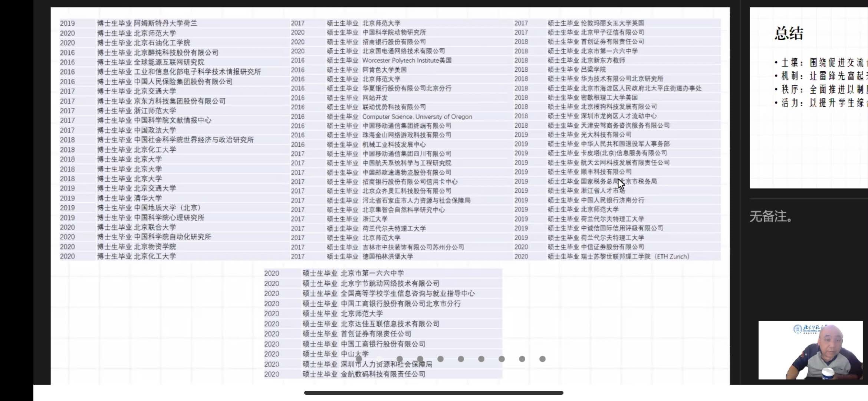
Task: Click the last page indicator dot
Action: [542, 359]
